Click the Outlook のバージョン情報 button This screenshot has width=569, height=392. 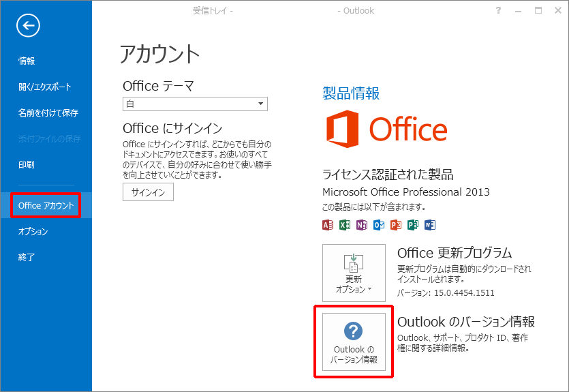click(x=354, y=342)
